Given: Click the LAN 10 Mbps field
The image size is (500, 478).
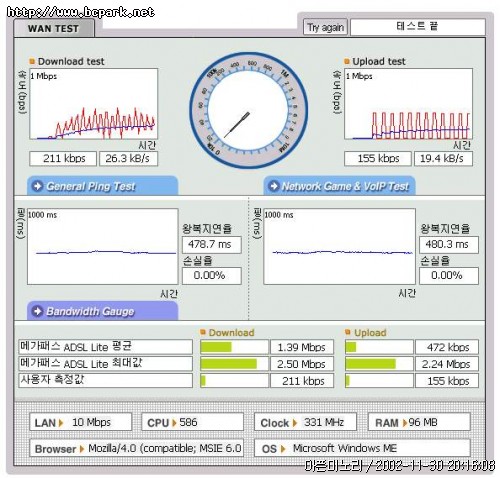Looking at the screenshot, I should pyautogui.click(x=80, y=422).
